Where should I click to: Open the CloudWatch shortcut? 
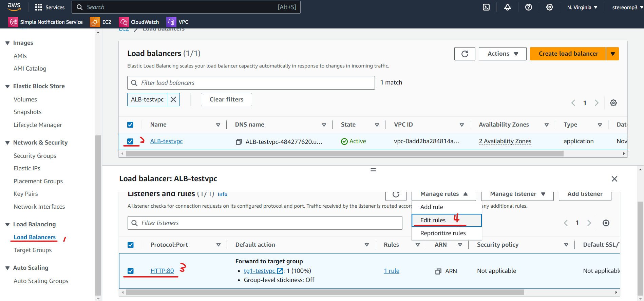pyautogui.click(x=139, y=22)
